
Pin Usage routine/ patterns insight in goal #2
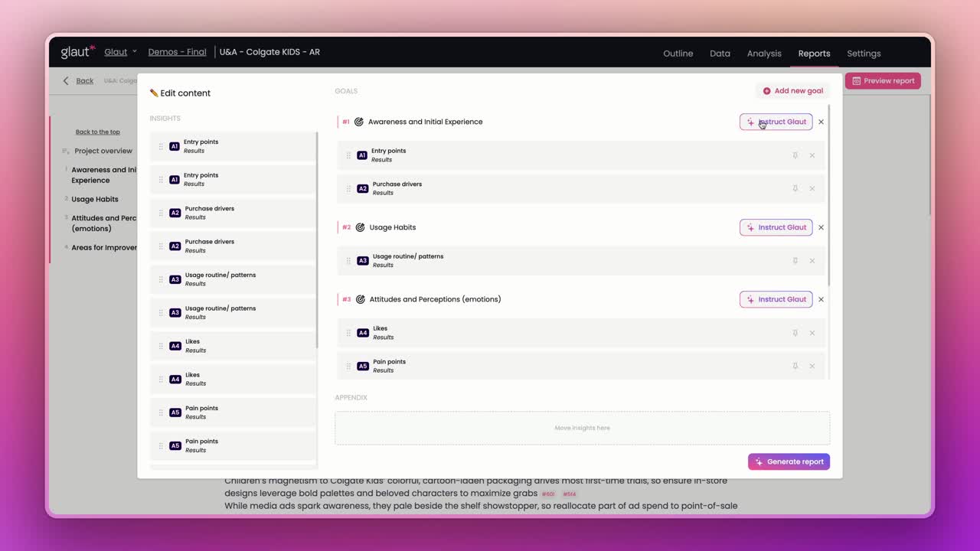(795, 261)
